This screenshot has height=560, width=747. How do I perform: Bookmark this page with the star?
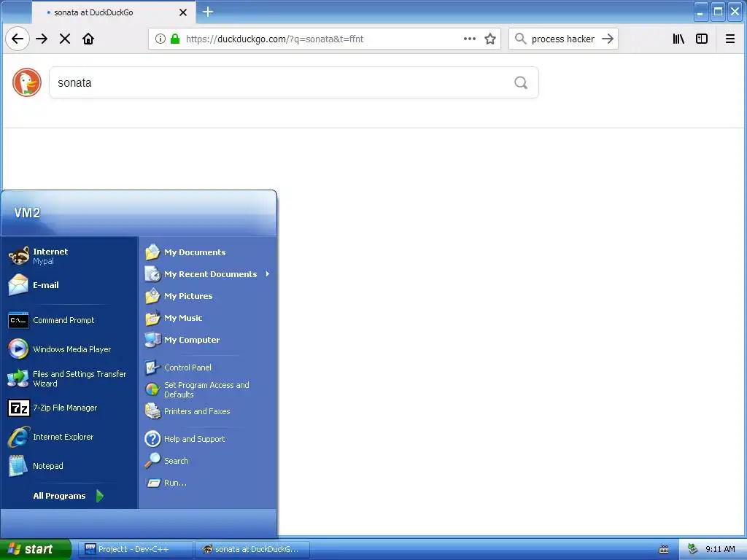(x=490, y=39)
